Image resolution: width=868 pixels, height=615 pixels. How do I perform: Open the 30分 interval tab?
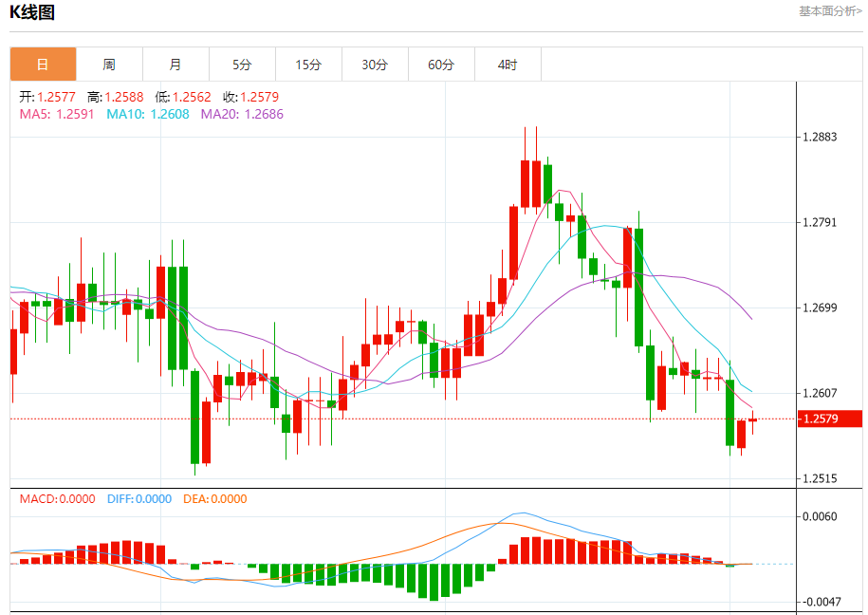(x=376, y=65)
